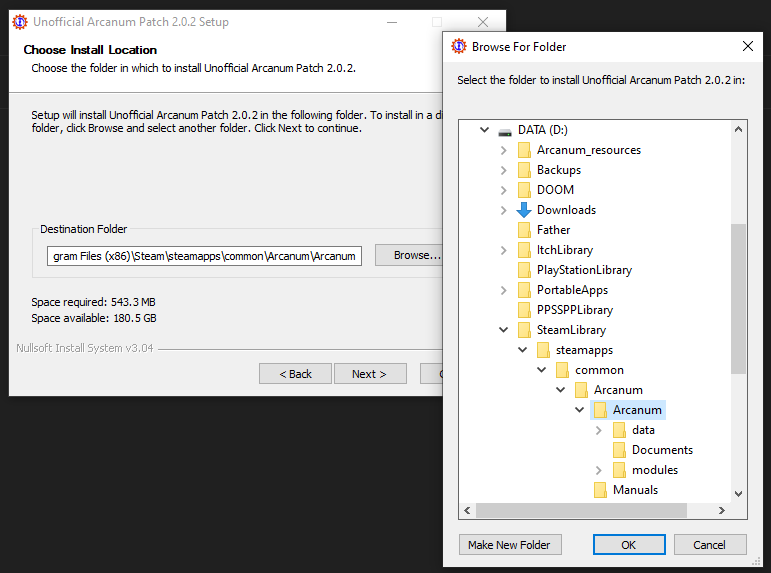771x573 pixels.
Task: Click the PlayStationLibrary folder icon
Action: [x=524, y=270]
